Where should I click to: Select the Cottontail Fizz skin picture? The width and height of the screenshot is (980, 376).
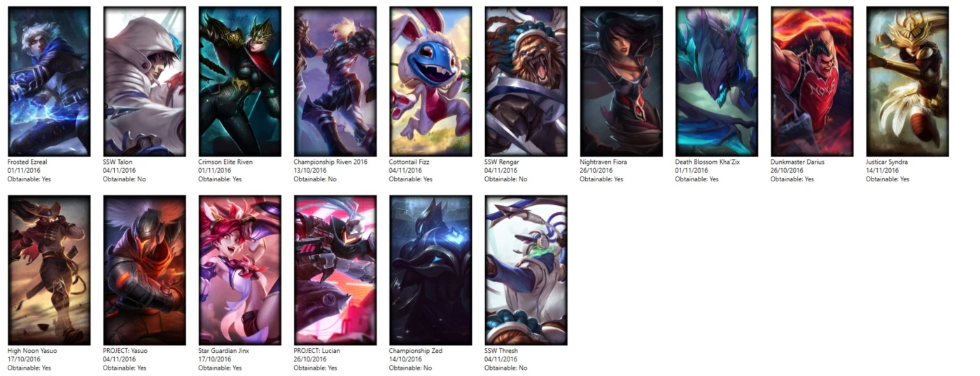coord(430,81)
